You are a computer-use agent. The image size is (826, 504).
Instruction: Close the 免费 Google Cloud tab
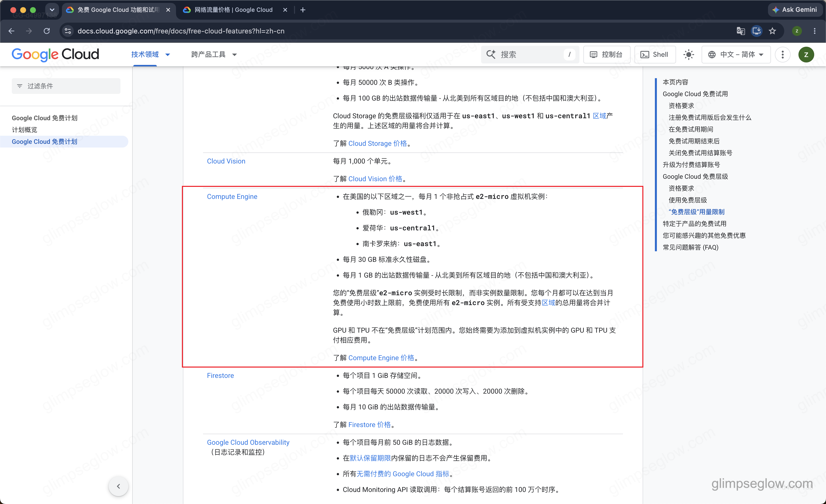point(168,10)
